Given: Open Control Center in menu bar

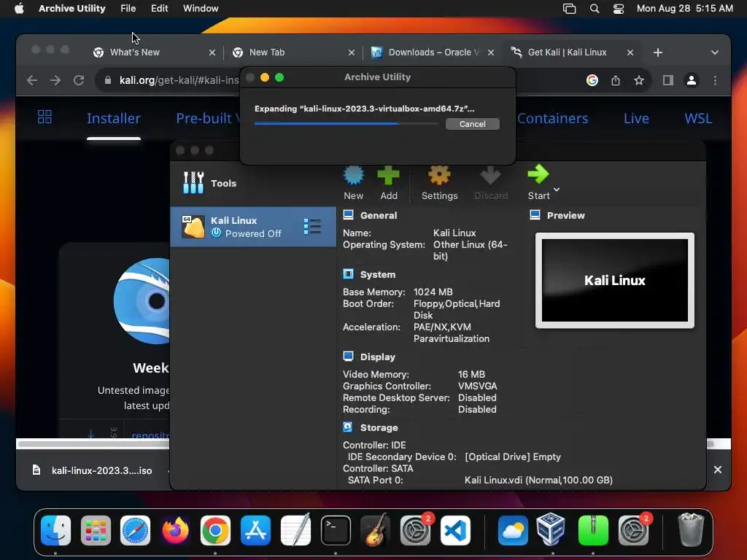Looking at the screenshot, I should [619, 8].
